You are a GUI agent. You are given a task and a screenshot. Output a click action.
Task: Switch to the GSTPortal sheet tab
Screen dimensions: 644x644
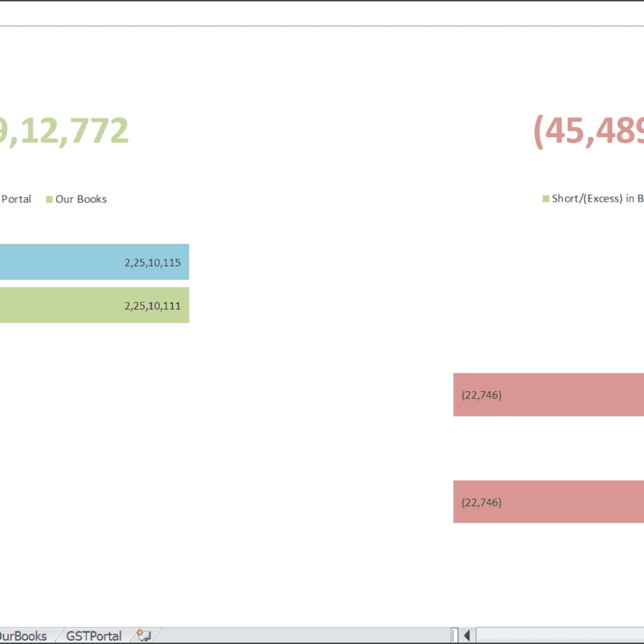[x=93, y=636]
